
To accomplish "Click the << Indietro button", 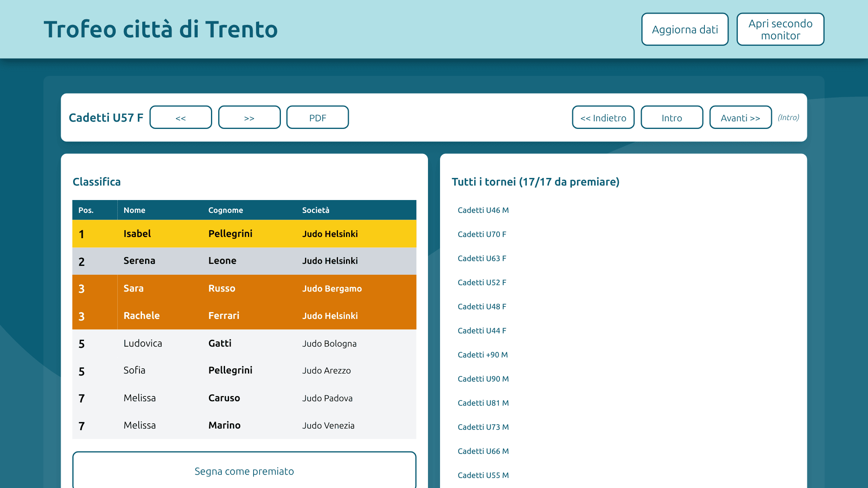I will pyautogui.click(x=603, y=117).
